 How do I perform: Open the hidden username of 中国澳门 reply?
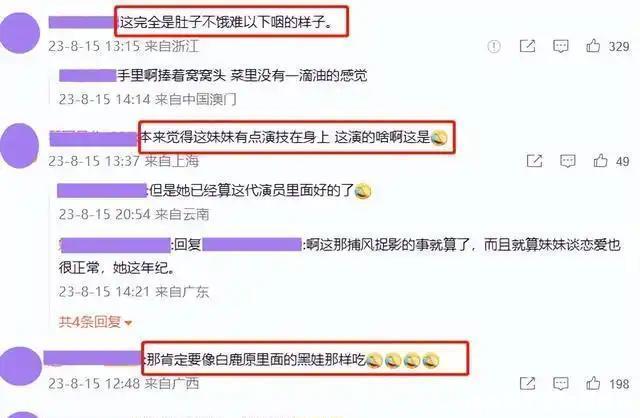click(88, 76)
